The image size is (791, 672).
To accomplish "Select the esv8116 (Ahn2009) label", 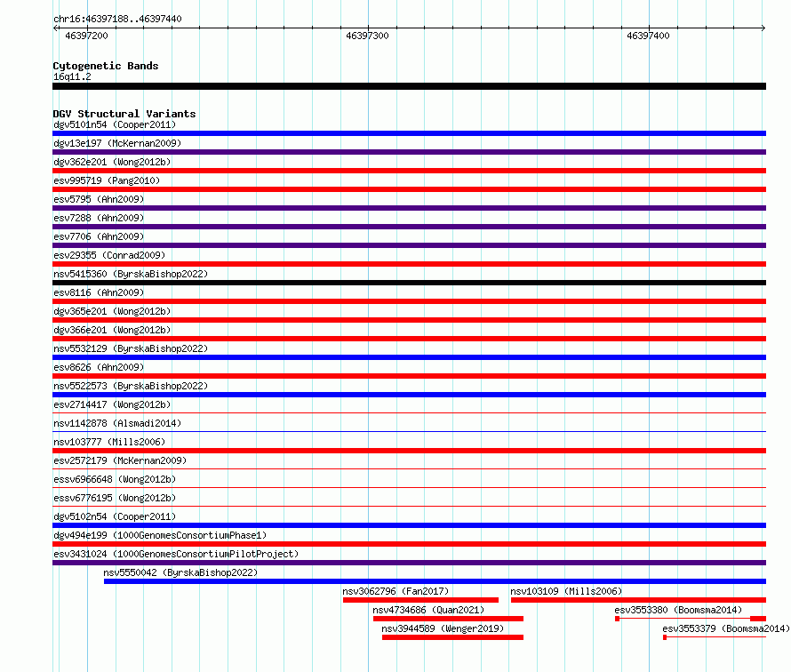I will point(99,292).
